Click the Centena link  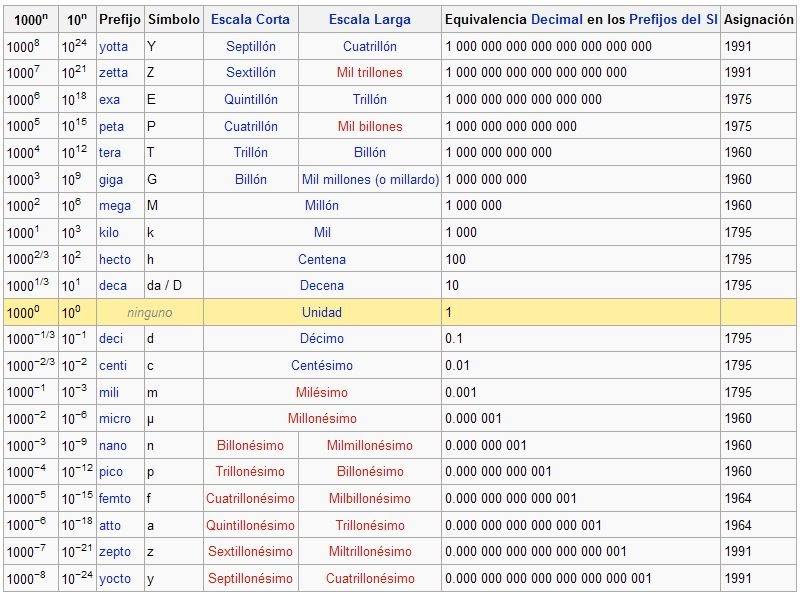pyautogui.click(x=321, y=260)
